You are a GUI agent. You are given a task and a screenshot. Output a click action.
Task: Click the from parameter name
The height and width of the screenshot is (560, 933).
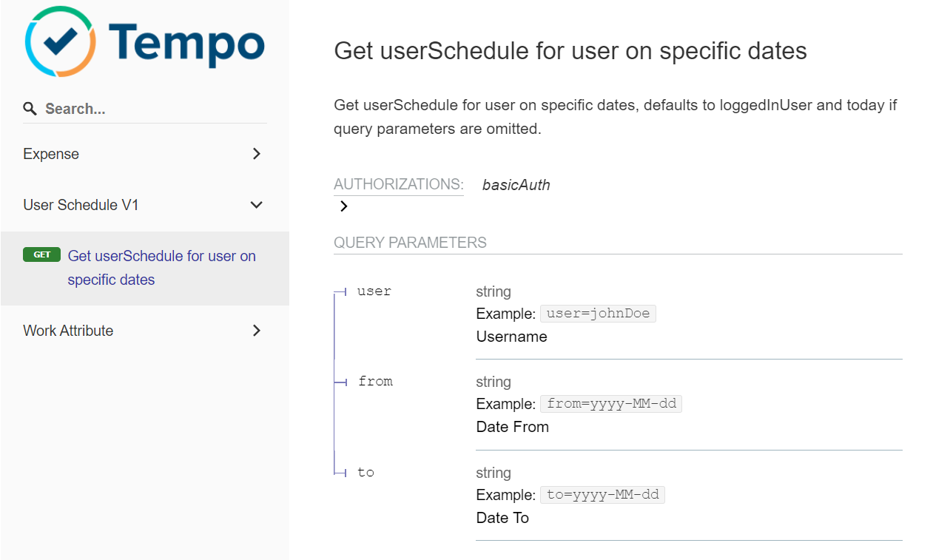[x=375, y=382]
